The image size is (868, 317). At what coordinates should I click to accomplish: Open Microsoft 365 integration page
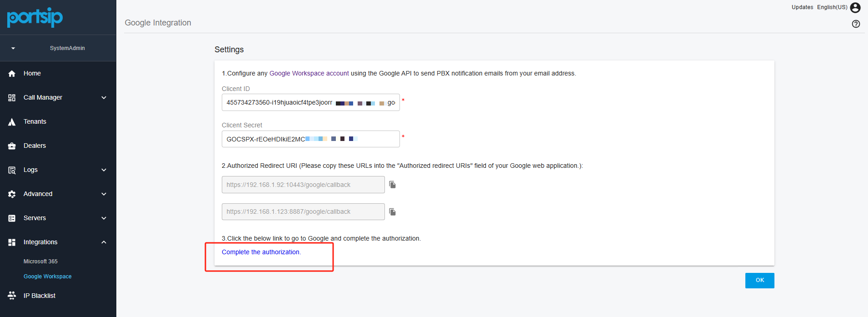coord(40,262)
